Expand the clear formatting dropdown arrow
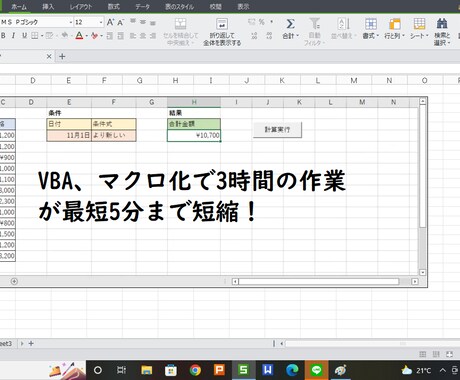460x380 pixels. pos(102,36)
